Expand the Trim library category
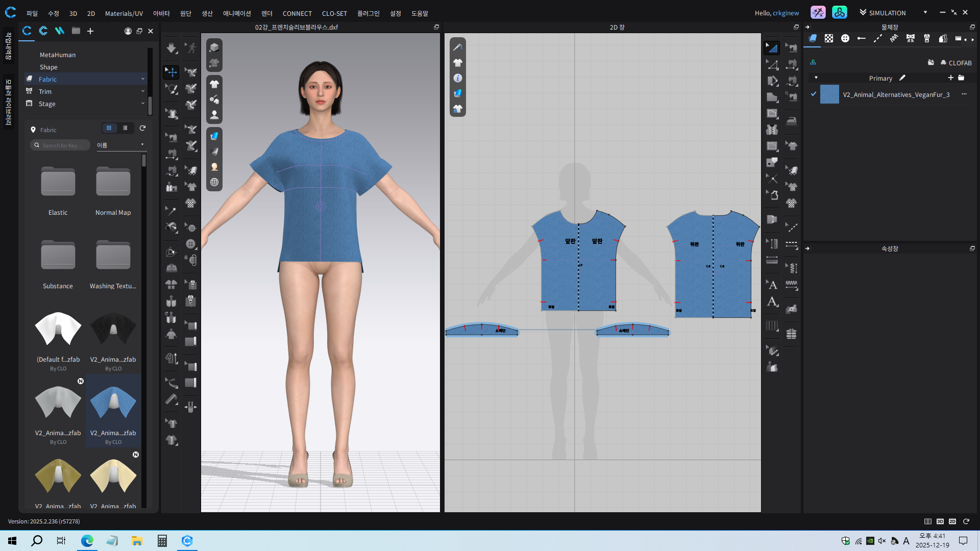Screen dimensions: 980x551 point(143,91)
